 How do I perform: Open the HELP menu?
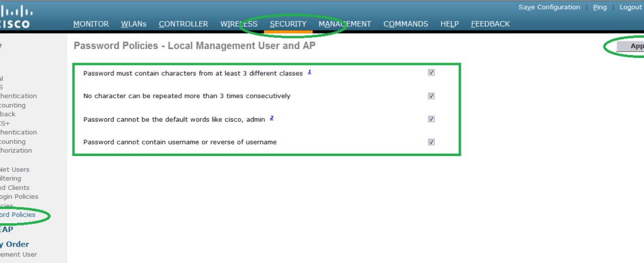tap(449, 24)
